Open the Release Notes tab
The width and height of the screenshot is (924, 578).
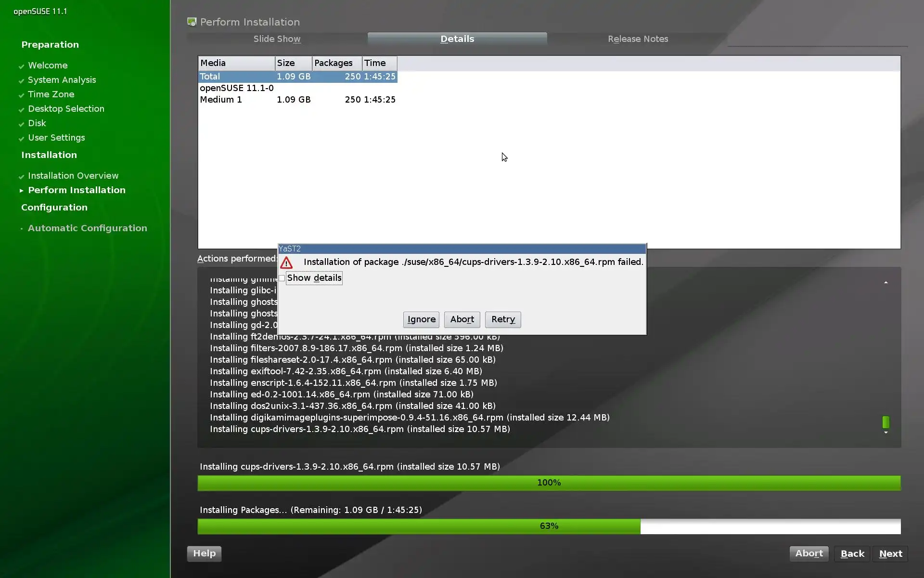pyautogui.click(x=638, y=39)
